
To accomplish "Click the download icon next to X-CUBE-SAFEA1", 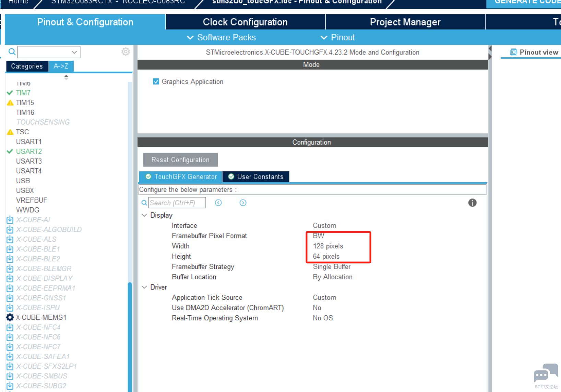I will [10, 356].
